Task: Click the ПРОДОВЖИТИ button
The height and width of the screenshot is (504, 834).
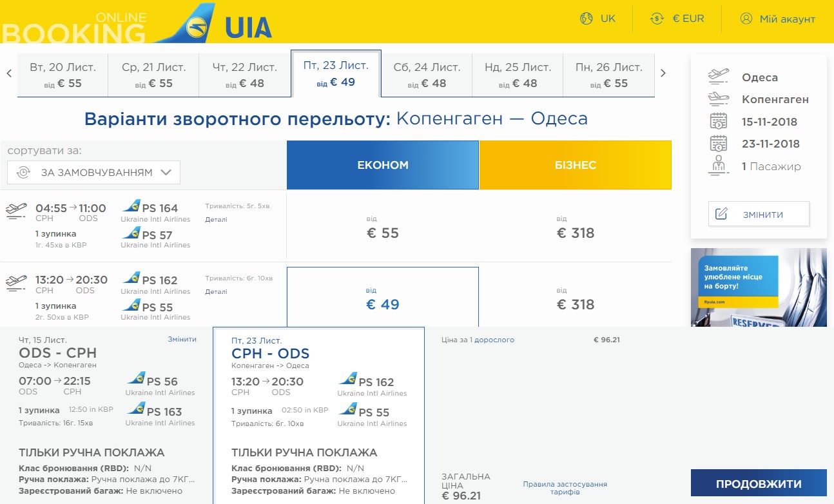Action: [759, 483]
